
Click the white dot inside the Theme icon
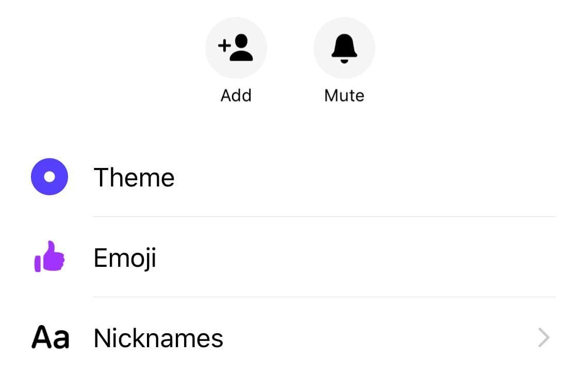coord(49,177)
